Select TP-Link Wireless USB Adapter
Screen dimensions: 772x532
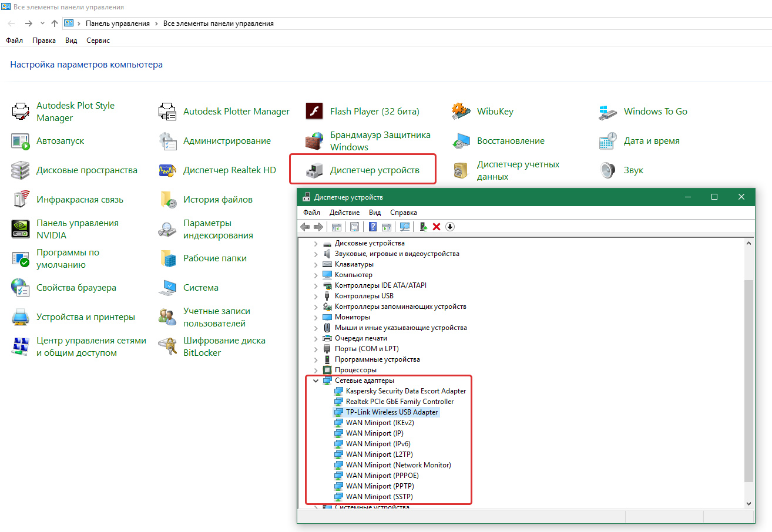click(x=392, y=412)
